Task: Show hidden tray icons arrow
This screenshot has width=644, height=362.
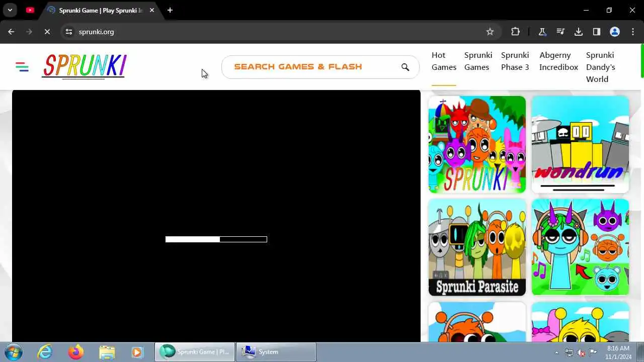Action: tap(556, 352)
